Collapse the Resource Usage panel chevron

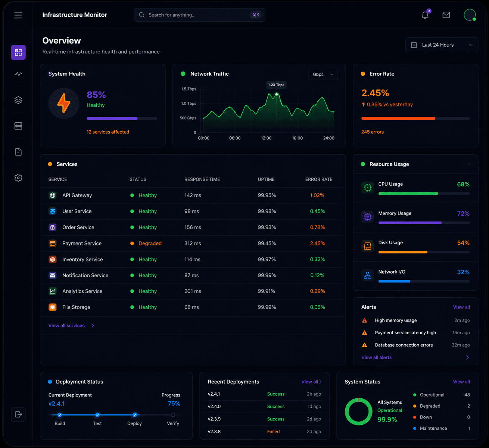coord(469,164)
